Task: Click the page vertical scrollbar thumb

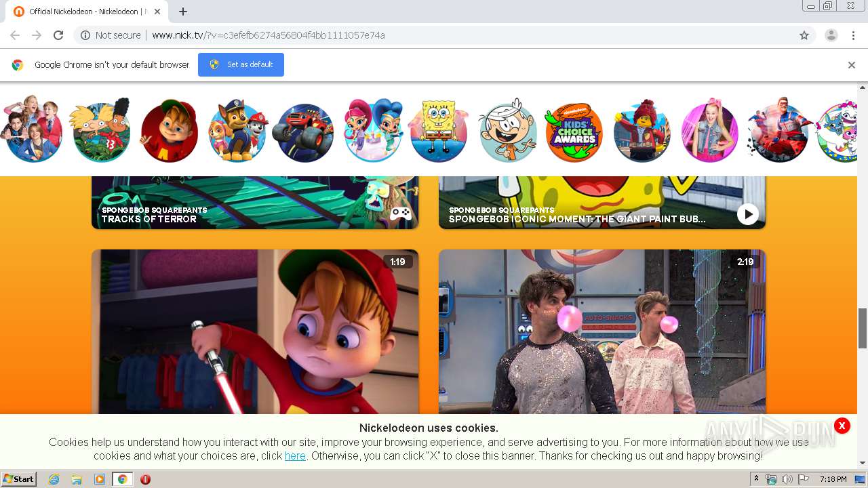Action: point(863,328)
